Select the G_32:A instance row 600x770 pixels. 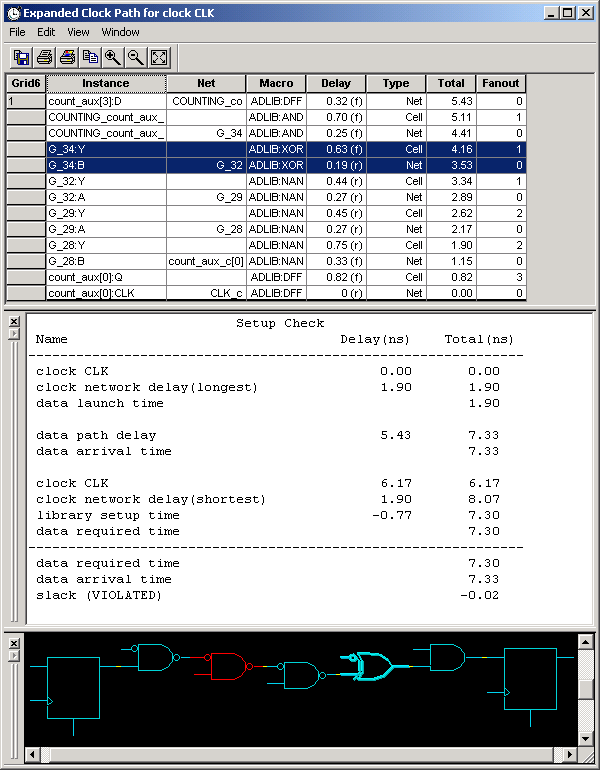pyautogui.click(x=266, y=197)
